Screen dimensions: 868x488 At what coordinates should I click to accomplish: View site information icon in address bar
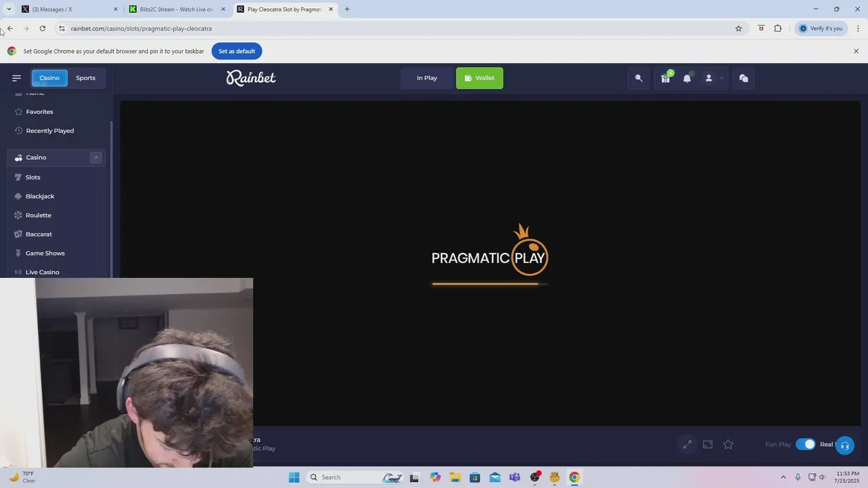coord(62,28)
